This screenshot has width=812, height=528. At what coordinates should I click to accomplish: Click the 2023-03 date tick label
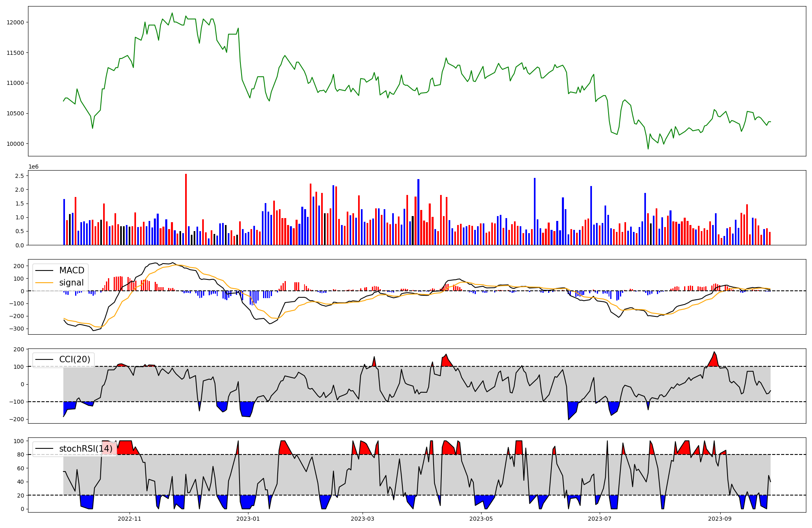tap(363, 519)
